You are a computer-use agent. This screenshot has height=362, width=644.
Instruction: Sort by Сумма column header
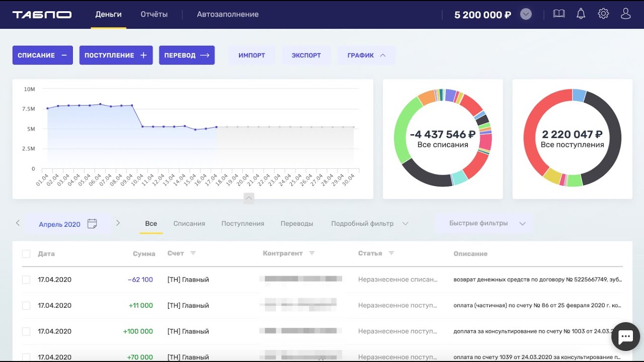(144, 254)
